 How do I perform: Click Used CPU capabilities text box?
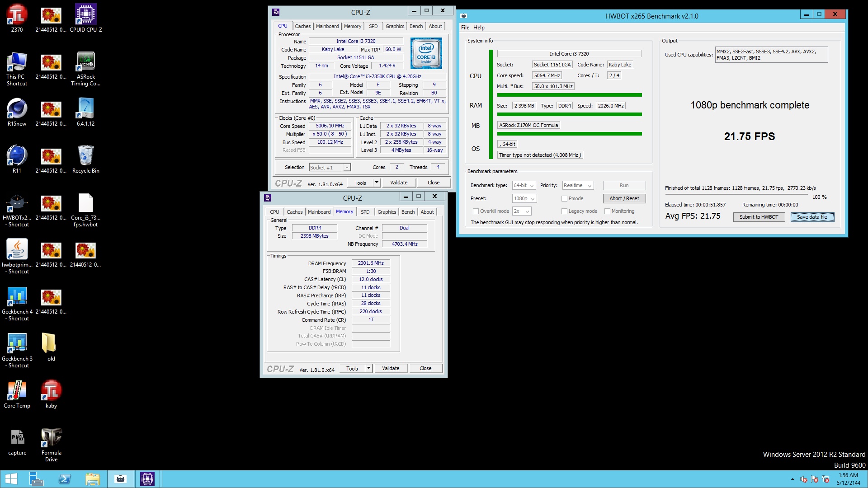pyautogui.click(x=771, y=55)
